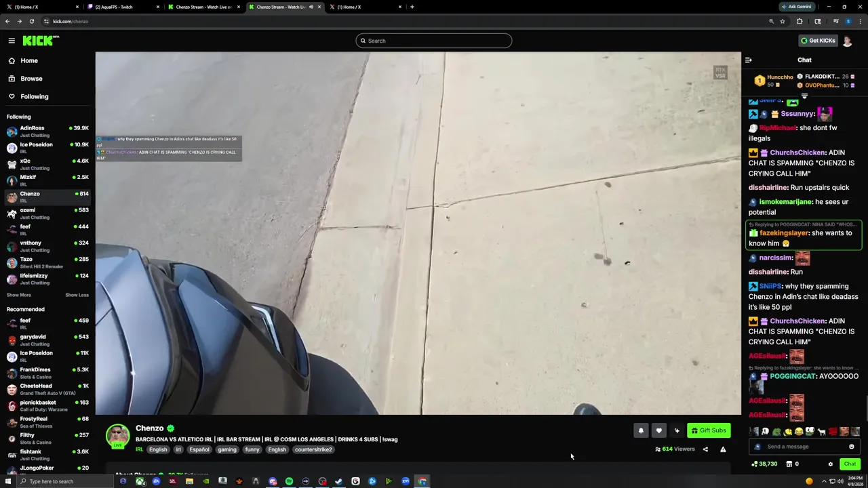Click the Ask Gemini button
The image size is (868, 488).
796,7
